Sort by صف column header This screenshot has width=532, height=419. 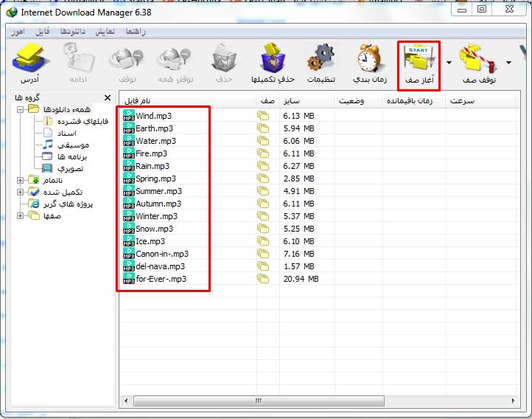(268, 101)
